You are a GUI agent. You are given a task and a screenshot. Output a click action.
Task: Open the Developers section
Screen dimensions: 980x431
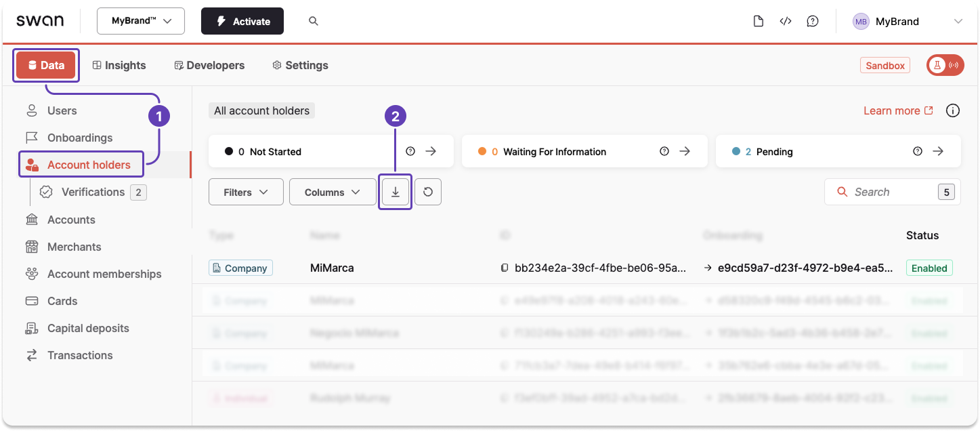coord(209,65)
